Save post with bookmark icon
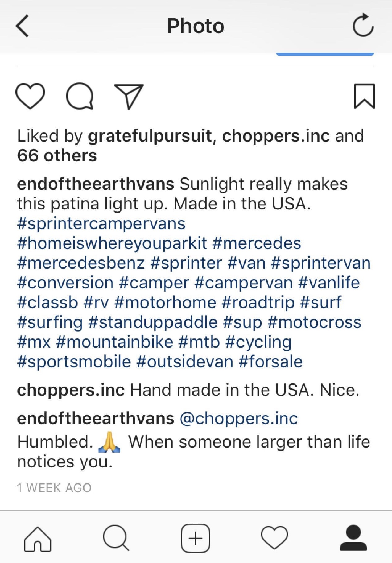Screen dimensions: 392x563 tap(364, 96)
